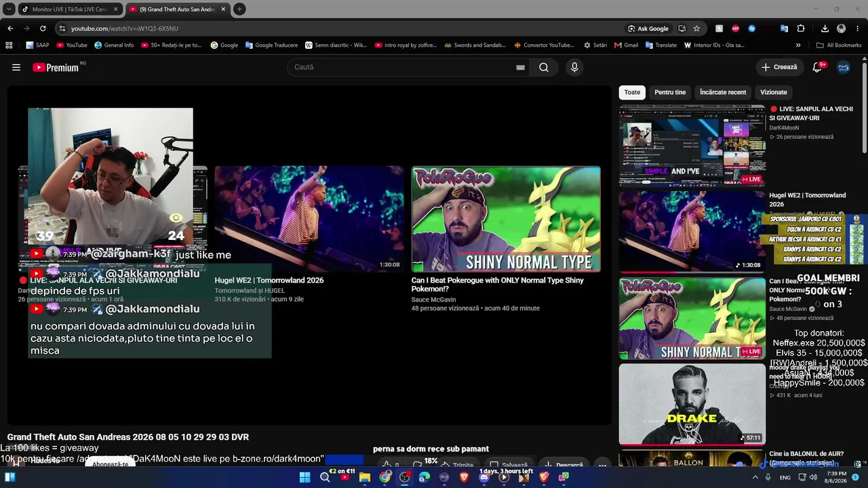The width and height of the screenshot is (868, 488).
Task: Select the Încărcate recent filter chip
Action: (x=723, y=92)
